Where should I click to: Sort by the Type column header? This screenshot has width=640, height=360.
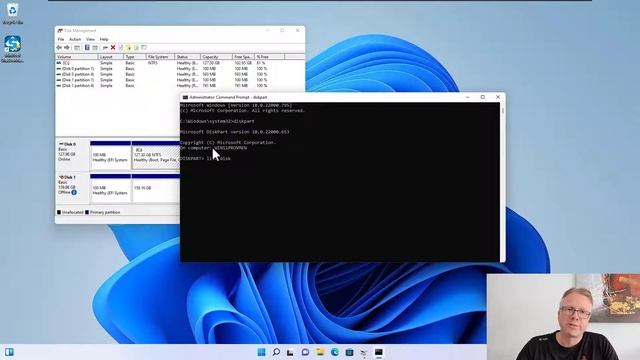(135, 57)
